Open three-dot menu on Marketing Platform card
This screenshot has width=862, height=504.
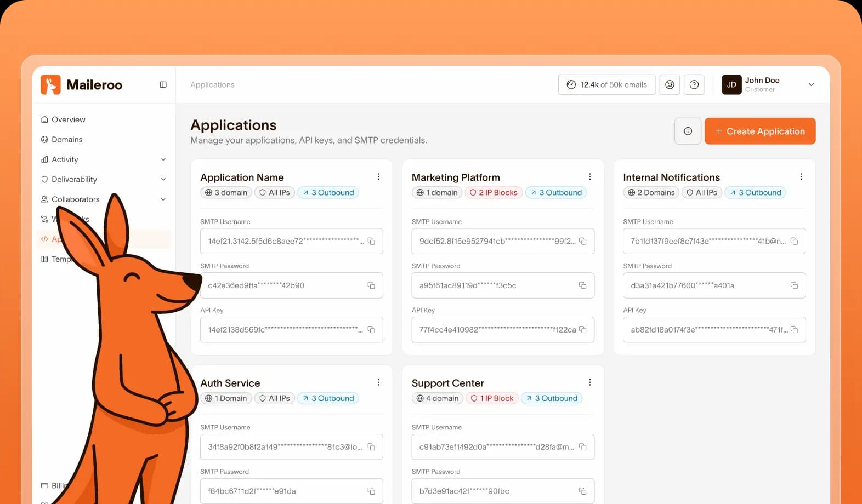click(590, 176)
